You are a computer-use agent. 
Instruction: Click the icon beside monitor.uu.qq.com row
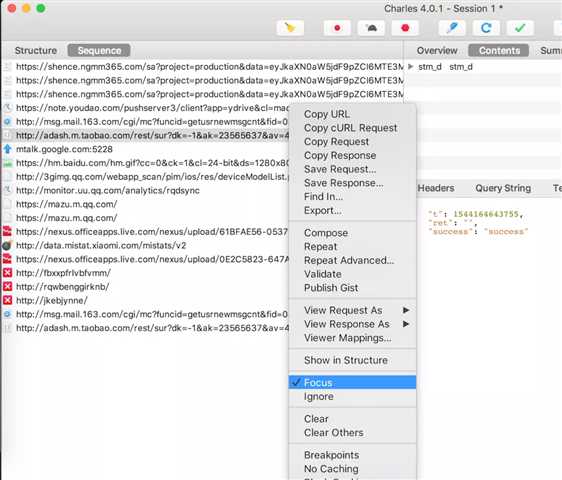coord(8,190)
